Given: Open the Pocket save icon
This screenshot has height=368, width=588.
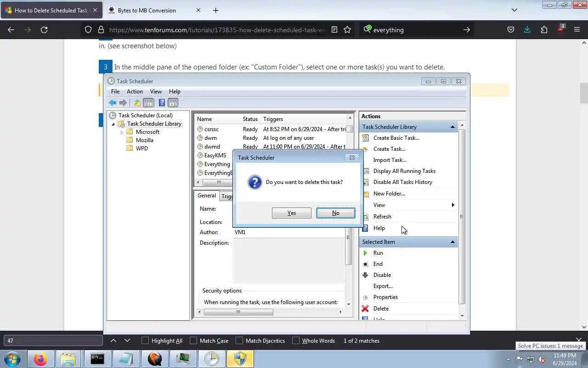Looking at the screenshot, I should 510,29.
